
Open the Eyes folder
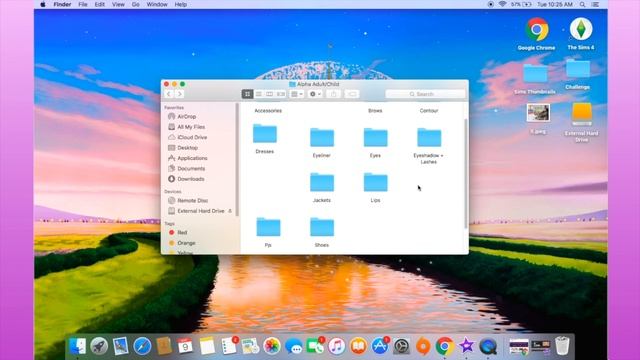tap(376, 138)
